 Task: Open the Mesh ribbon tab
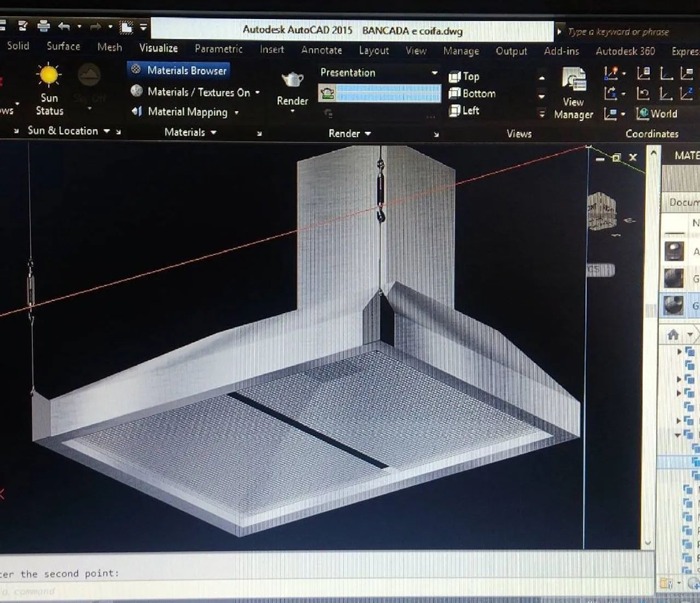(109, 48)
